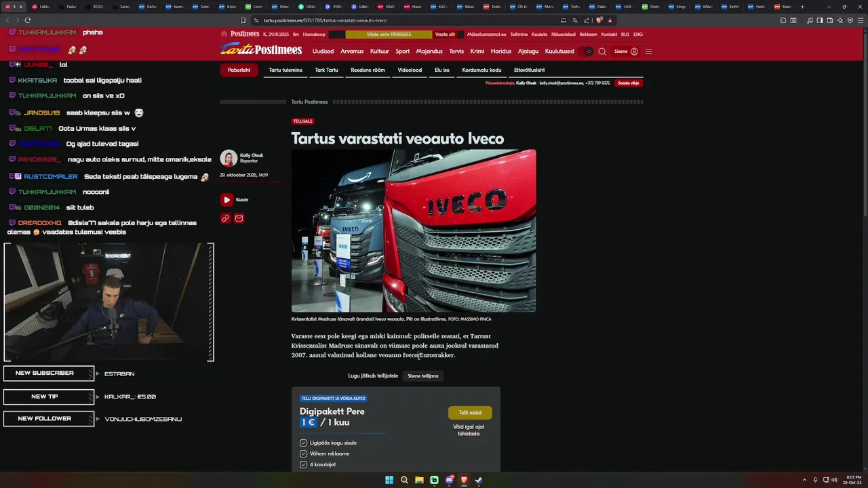
Task: Open the Brave Shields lion icon
Action: click(599, 20)
